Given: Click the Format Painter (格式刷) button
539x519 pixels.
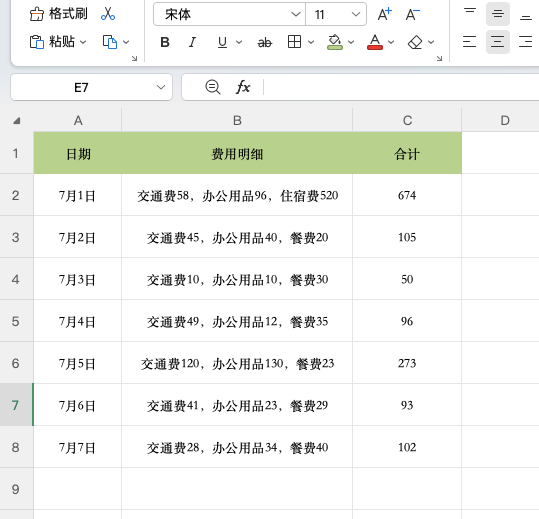Looking at the screenshot, I should click(58, 14).
